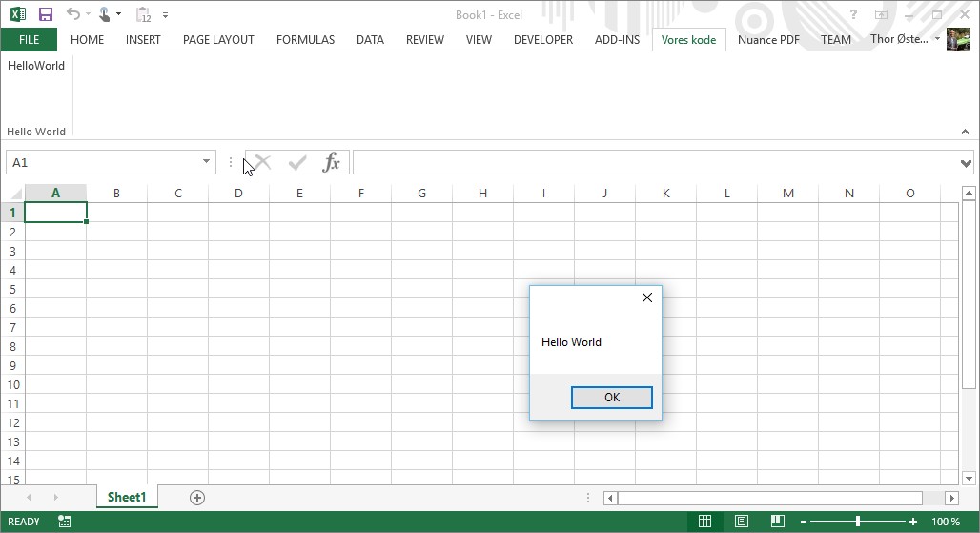The image size is (980, 533).
Task: Click the macro recording icon in status bar
Action: pyautogui.click(x=64, y=522)
